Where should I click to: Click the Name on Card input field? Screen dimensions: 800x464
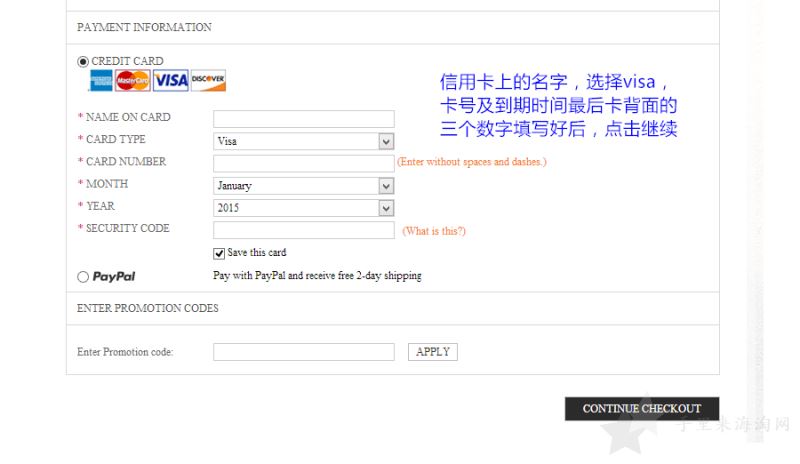[304, 119]
